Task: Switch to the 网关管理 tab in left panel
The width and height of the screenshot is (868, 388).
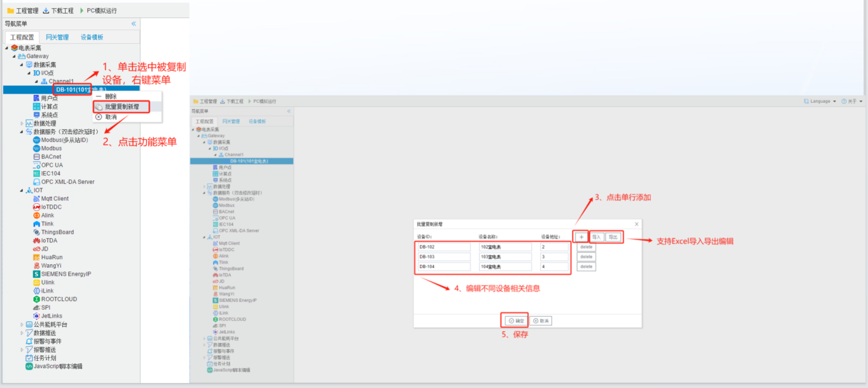Action: tap(57, 38)
